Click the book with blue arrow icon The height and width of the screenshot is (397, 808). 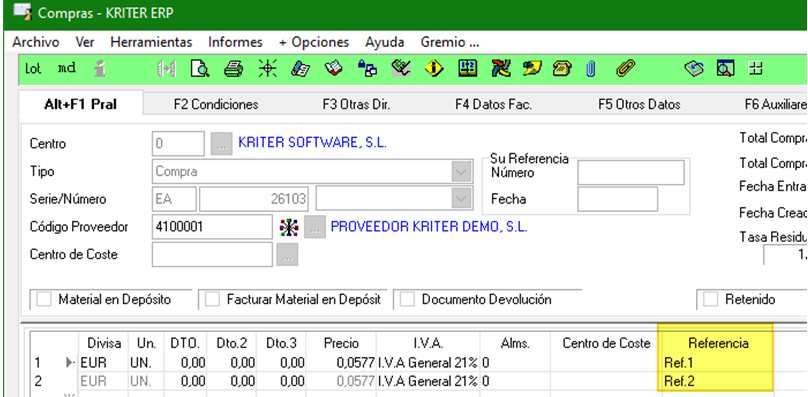pyautogui.click(x=694, y=69)
